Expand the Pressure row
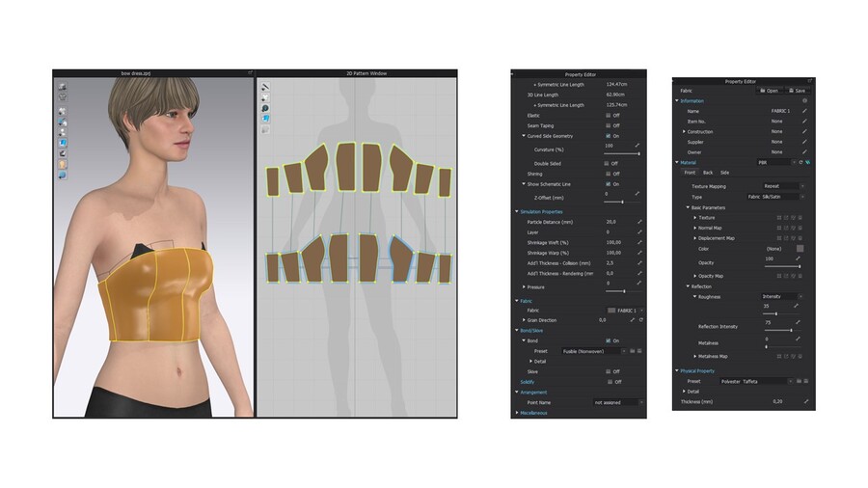 coord(524,287)
